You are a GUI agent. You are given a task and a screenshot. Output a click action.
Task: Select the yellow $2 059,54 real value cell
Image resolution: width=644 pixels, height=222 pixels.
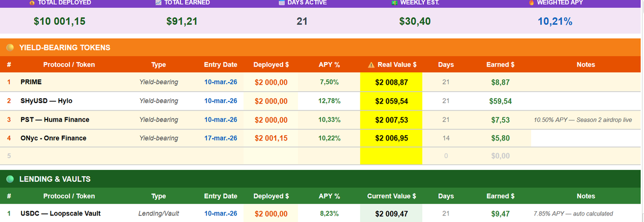tap(392, 101)
